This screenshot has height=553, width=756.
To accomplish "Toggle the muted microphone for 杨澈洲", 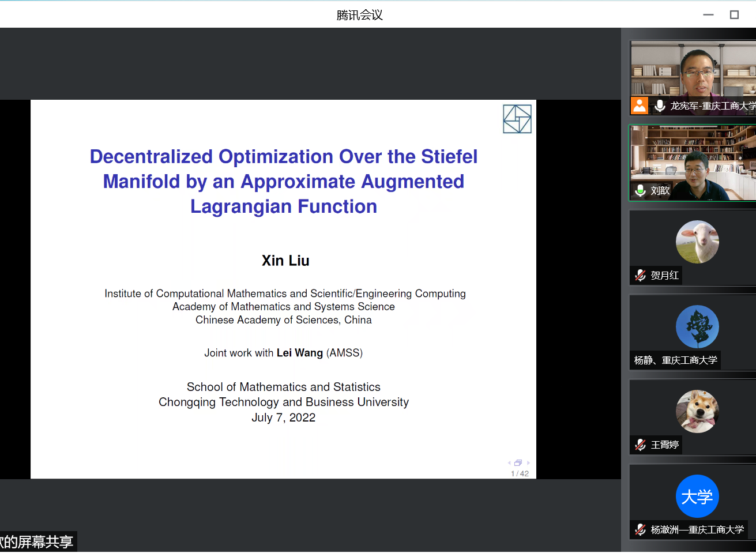I will pos(640,529).
